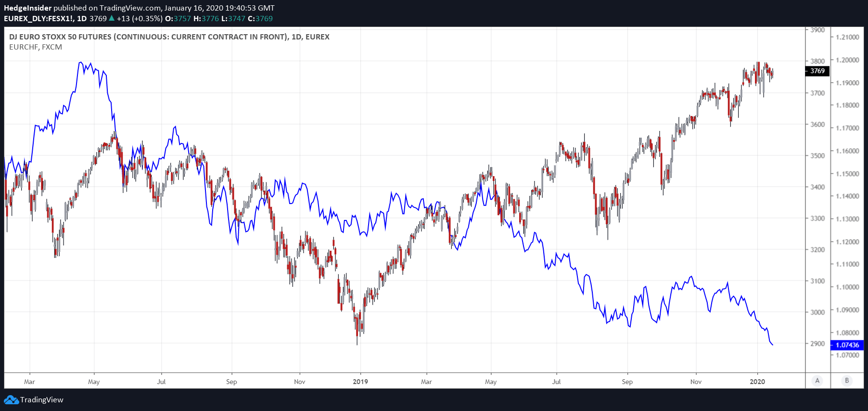Click the first 'Mar' label on the time axis
Screen dimensions: 868x411
pyautogui.click(x=29, y=382)
